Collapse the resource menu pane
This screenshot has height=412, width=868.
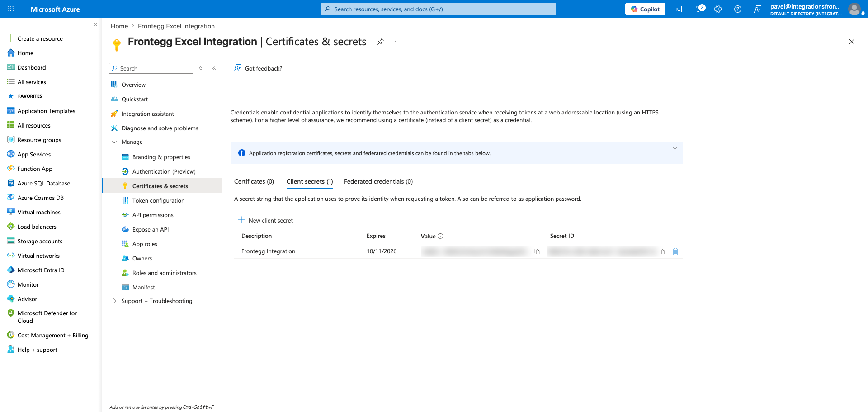tap(214, 68)
